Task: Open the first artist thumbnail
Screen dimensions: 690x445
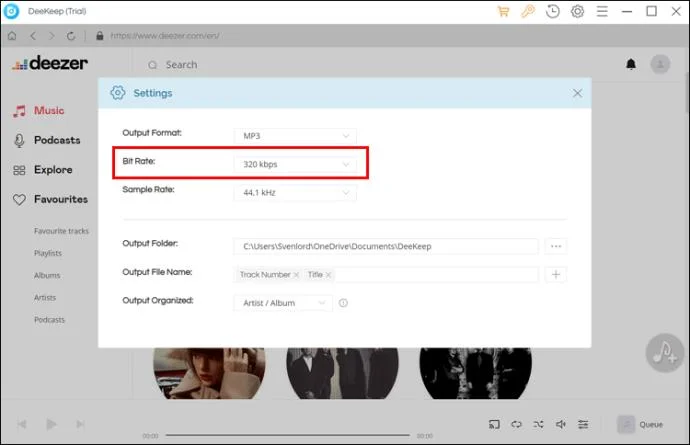Action: 209,373
